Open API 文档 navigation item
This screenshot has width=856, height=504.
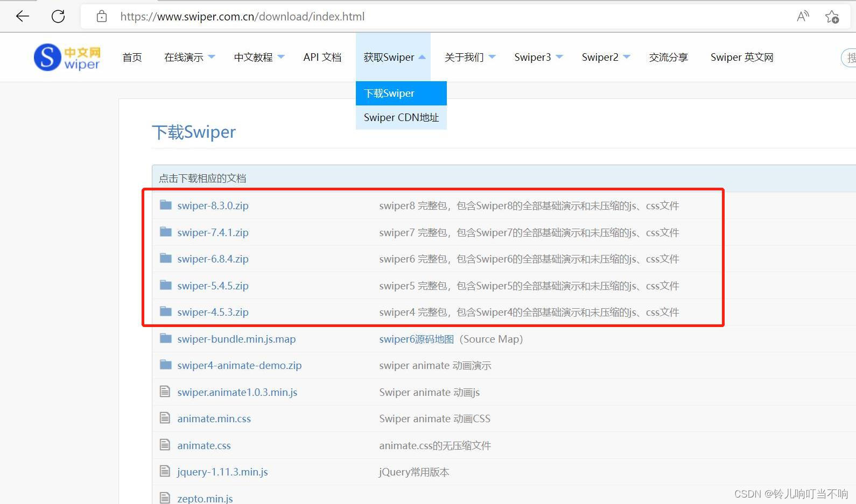click(322, 57)
